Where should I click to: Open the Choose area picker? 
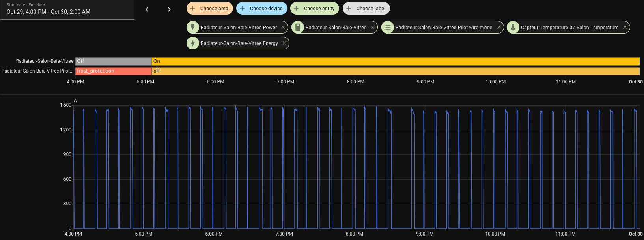tap(209, 8)
